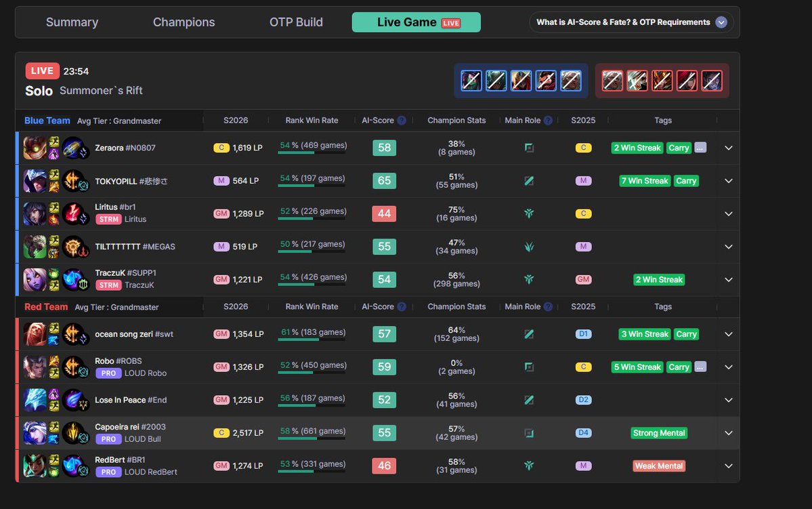Viewport: 812px width, 509px height.
Task: Open RedBert #BR1 profile link
Action: 120,460
